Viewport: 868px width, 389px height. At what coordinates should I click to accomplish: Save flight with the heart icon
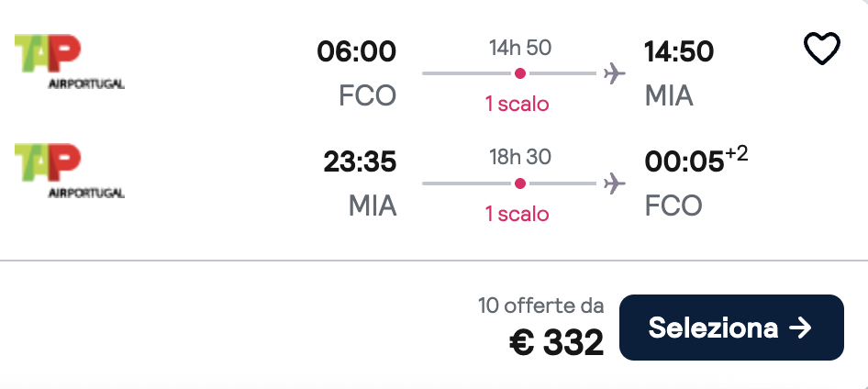pyautogui.click(x=821, y=50)
